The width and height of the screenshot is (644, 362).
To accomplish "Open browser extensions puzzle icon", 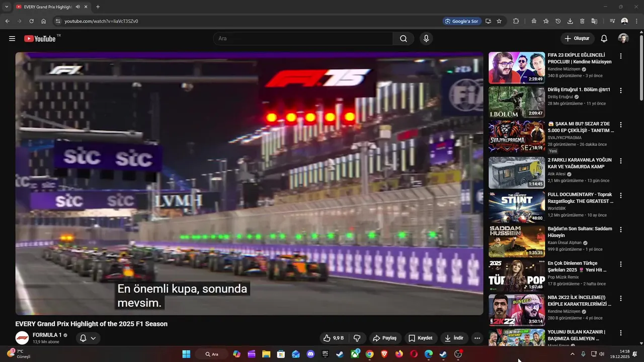I will [x=516, y=21].
